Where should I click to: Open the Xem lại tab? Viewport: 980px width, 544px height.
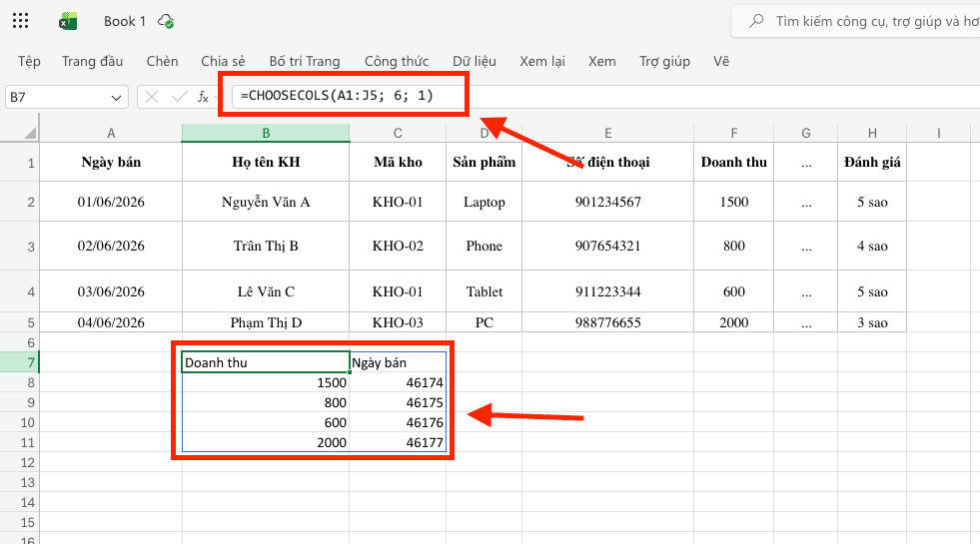[542, 61]
